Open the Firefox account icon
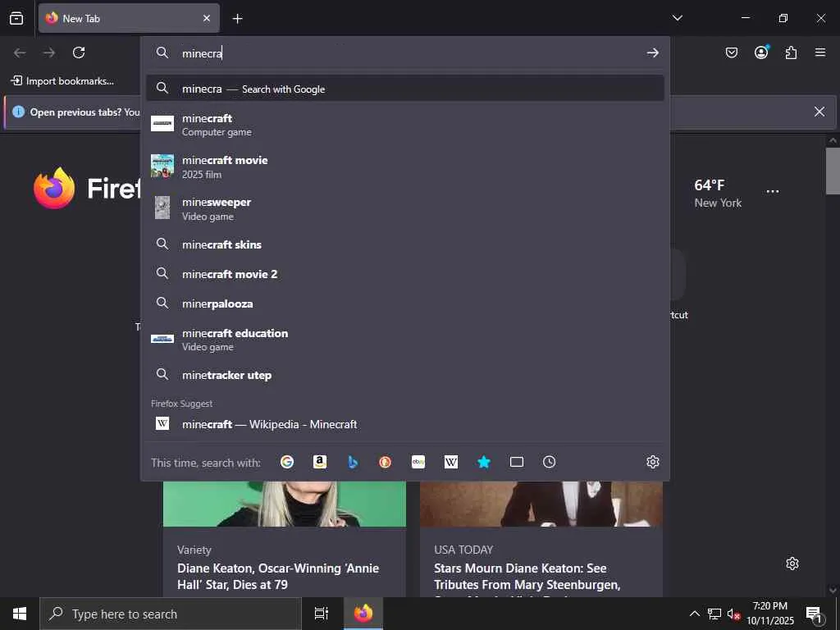The height and width of the screenshot is (630, 840). 761,52
